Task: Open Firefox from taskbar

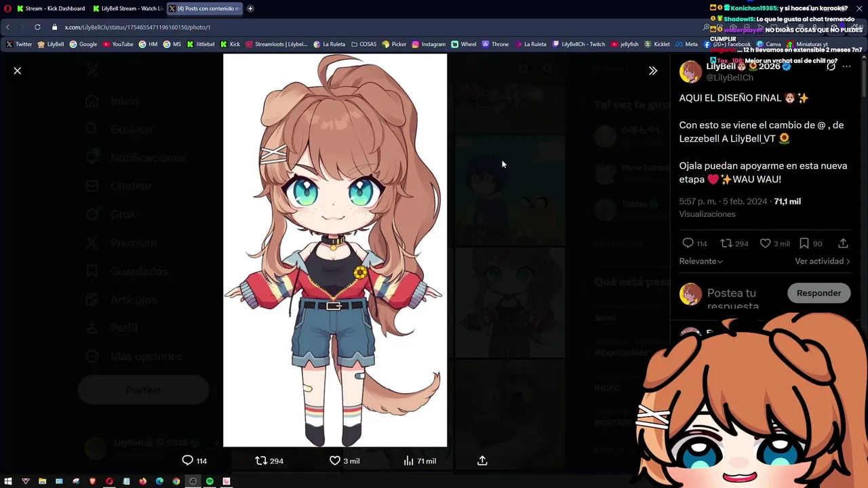Action: (x=142, y=481)
